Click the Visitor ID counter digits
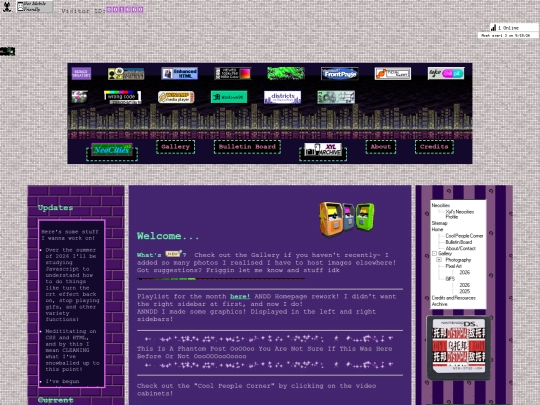 125,10
